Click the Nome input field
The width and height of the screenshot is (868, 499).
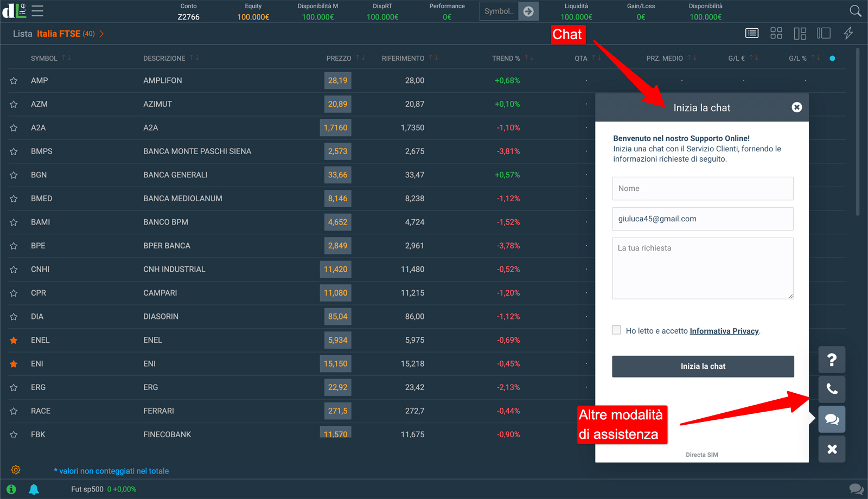(x=703, y=188)
